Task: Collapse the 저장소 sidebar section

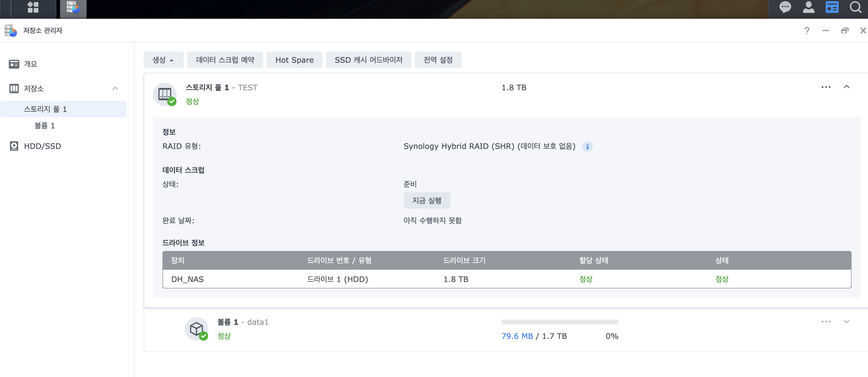Action: (x=115, y=89)
